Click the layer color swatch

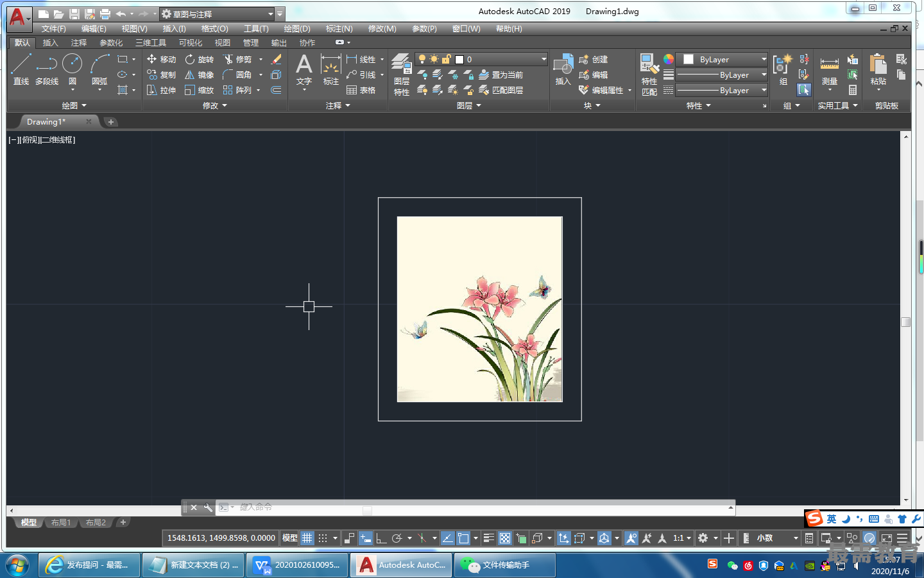[x=459, y=59]
